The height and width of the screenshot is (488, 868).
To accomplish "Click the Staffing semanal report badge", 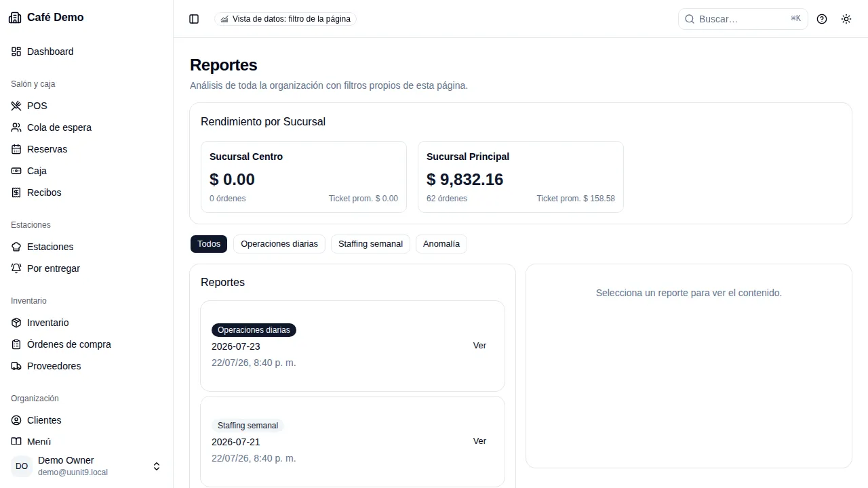I will [x=248, y=426].
